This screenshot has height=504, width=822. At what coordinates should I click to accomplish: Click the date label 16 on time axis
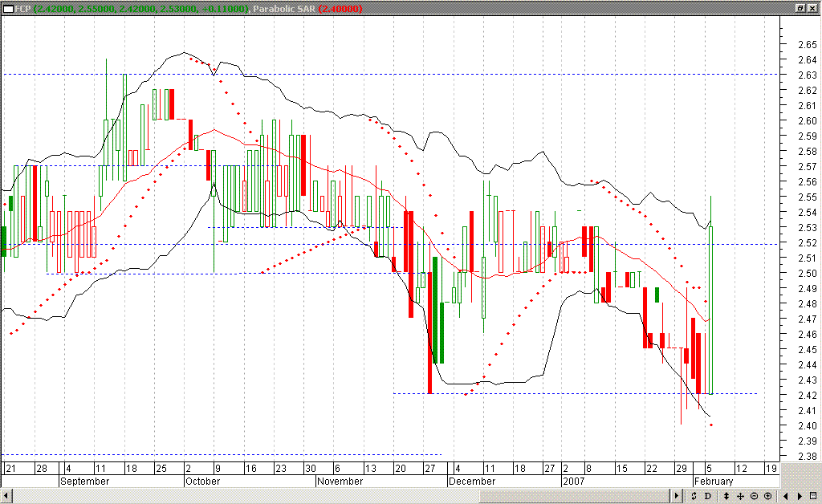click(x=250, y=469)
